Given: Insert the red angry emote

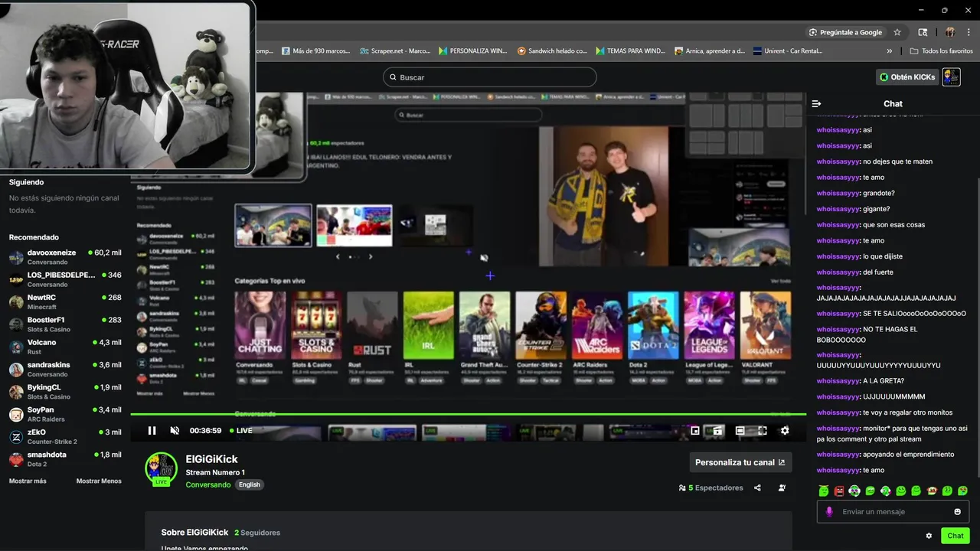Looking at the screenshot, I should (x=839, y=491).
